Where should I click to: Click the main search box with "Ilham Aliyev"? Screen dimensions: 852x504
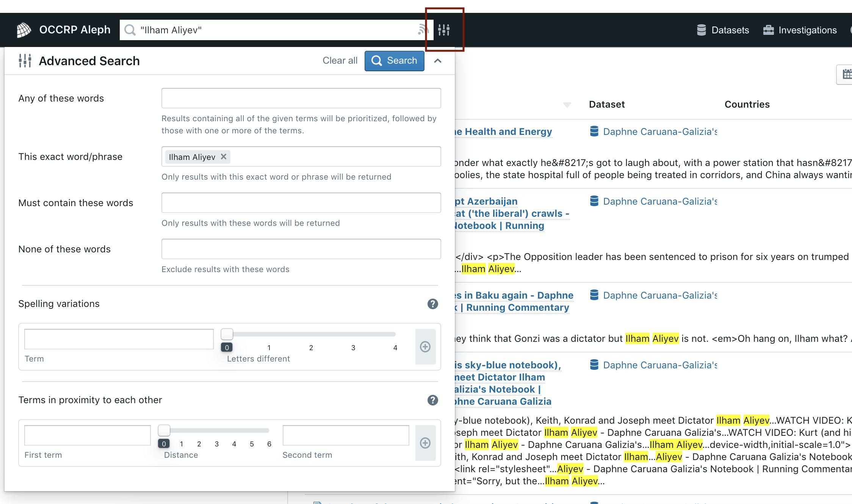pyautogui.click(x=276, y=30)
